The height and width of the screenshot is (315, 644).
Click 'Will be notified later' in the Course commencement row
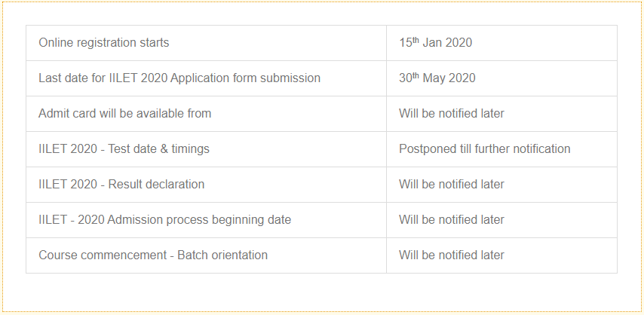[x=452, y=255]
